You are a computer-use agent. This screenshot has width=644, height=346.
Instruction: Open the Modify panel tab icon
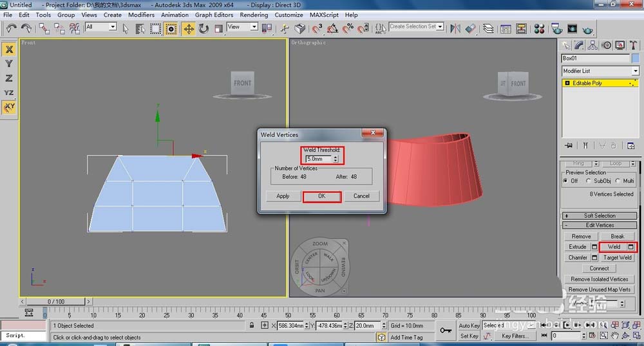[x=579, y=46]
